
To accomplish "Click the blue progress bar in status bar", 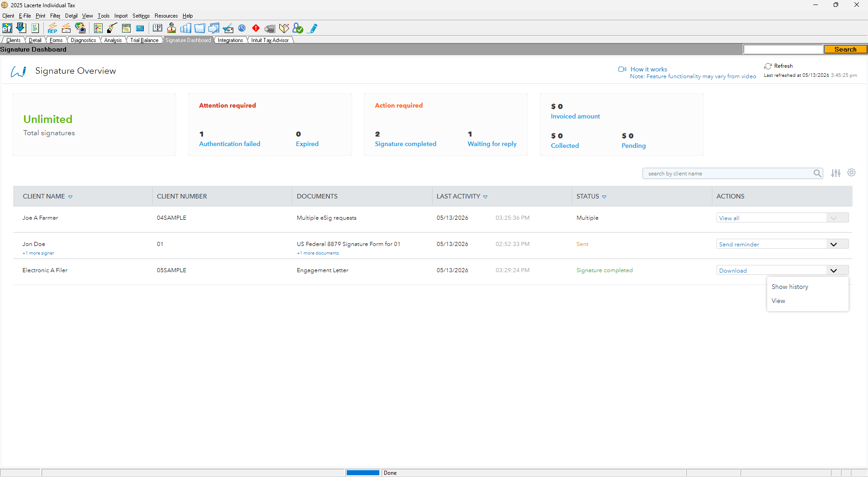I will click(x=363, y=472).
